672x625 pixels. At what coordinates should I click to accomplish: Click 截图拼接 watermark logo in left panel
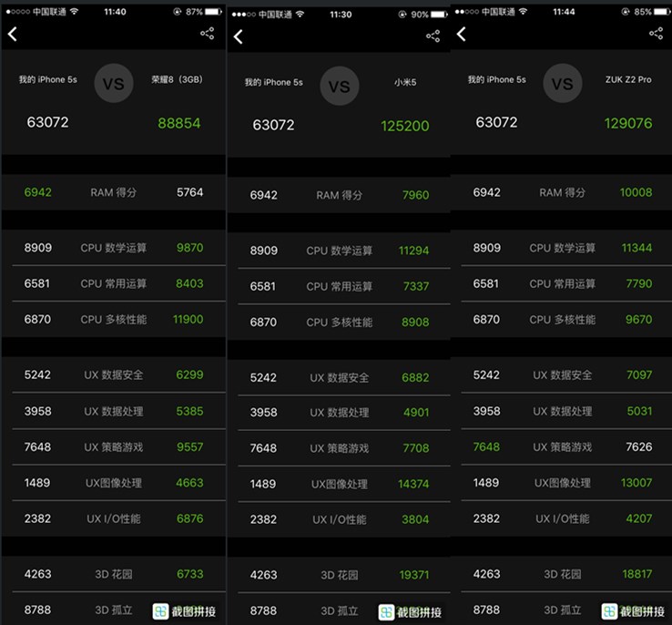[x=159, y=611]
